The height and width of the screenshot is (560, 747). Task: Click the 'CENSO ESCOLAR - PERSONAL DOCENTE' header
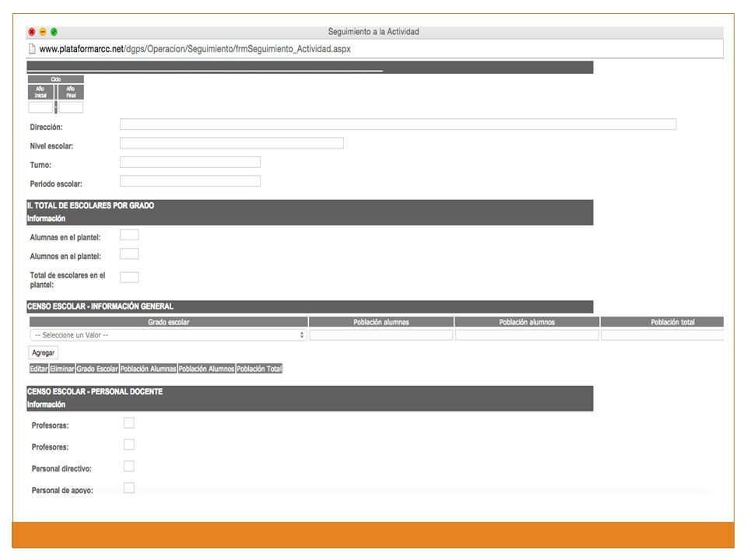[x=95, y=391]
